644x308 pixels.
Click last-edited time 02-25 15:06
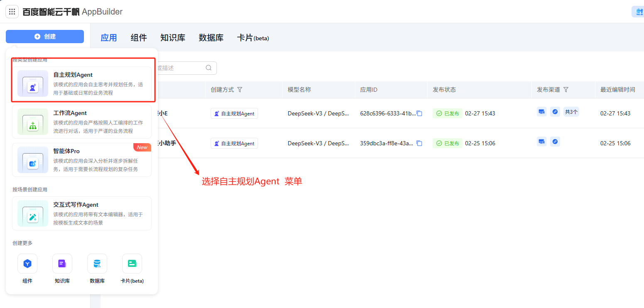click(615, 143)
